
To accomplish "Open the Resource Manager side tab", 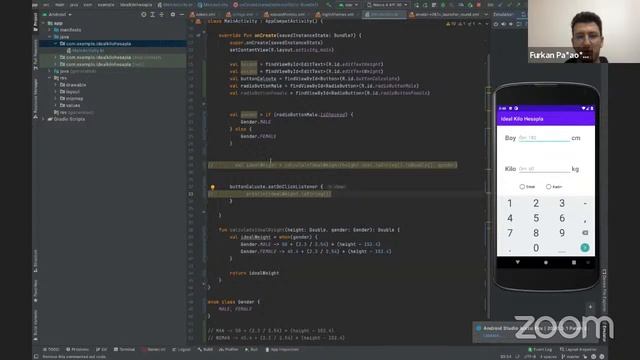I will tap(36, 99).
